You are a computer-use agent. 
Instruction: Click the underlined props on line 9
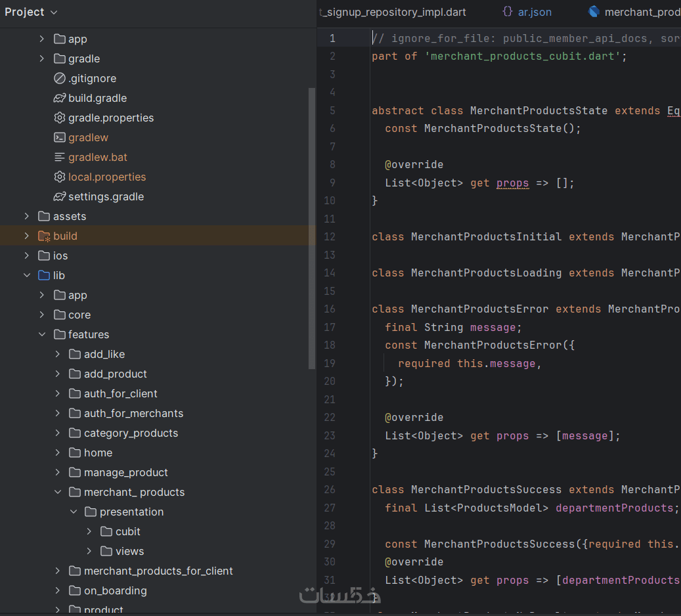(x=512, y=183)
